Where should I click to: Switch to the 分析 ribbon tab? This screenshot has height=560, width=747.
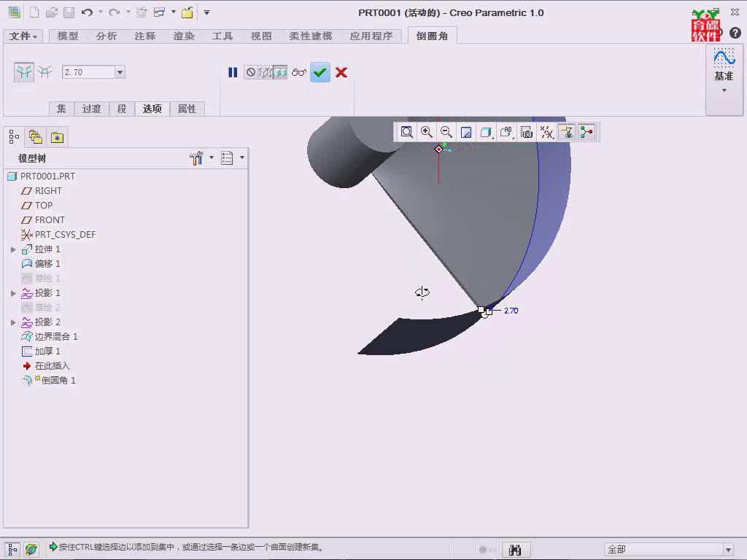pos(107,36)
